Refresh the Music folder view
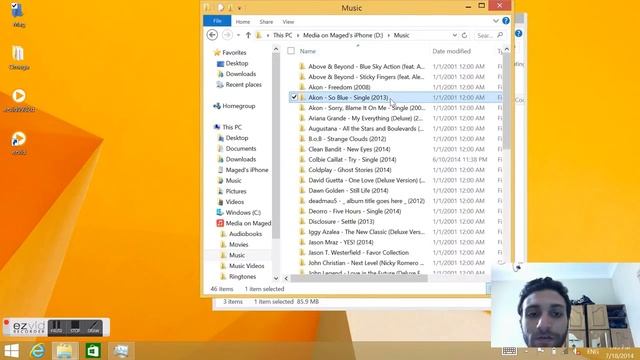This screenshot has width=640, height=360. [x=464, y=36]
